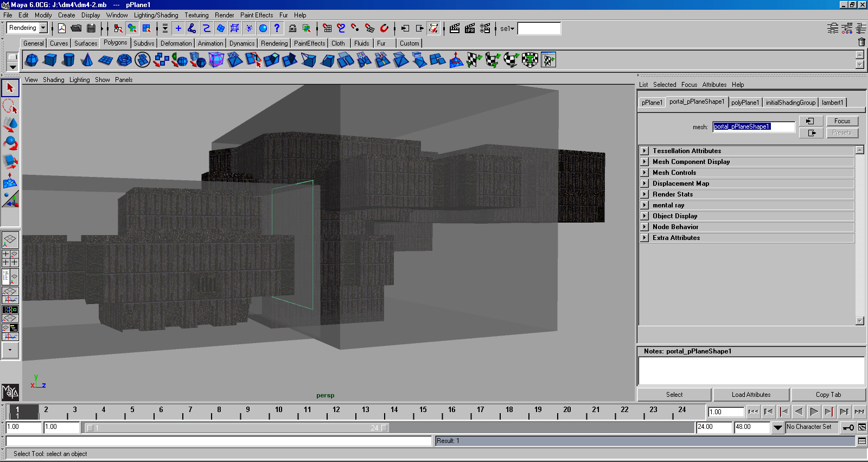Screen dimensions: 868x462
Task: Open the Lighting/Shading menu
Action: 156,15
